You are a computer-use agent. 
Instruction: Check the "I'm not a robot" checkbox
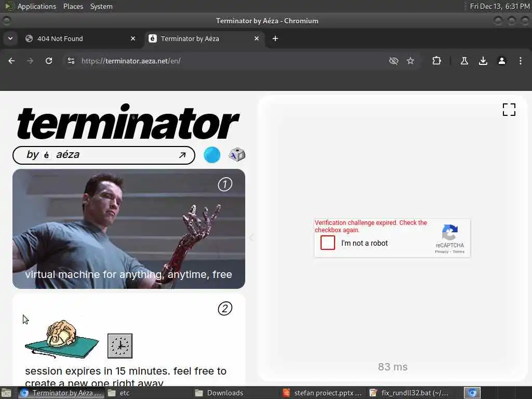click(x=328, y=243)
